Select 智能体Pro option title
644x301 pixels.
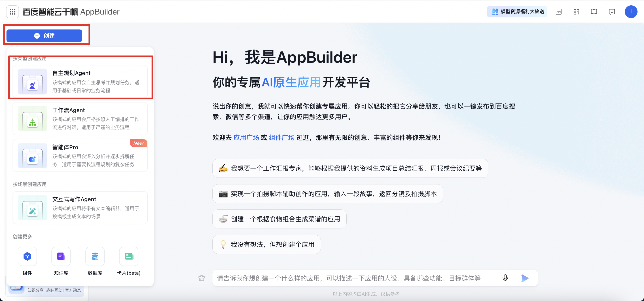[x=65, y=147]
